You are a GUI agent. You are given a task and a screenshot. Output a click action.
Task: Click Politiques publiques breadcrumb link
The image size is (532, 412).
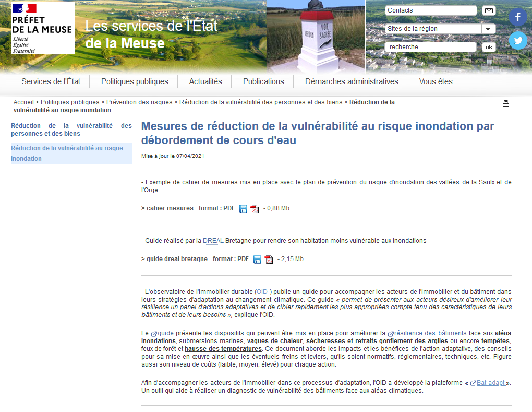[x=70, y=102]
